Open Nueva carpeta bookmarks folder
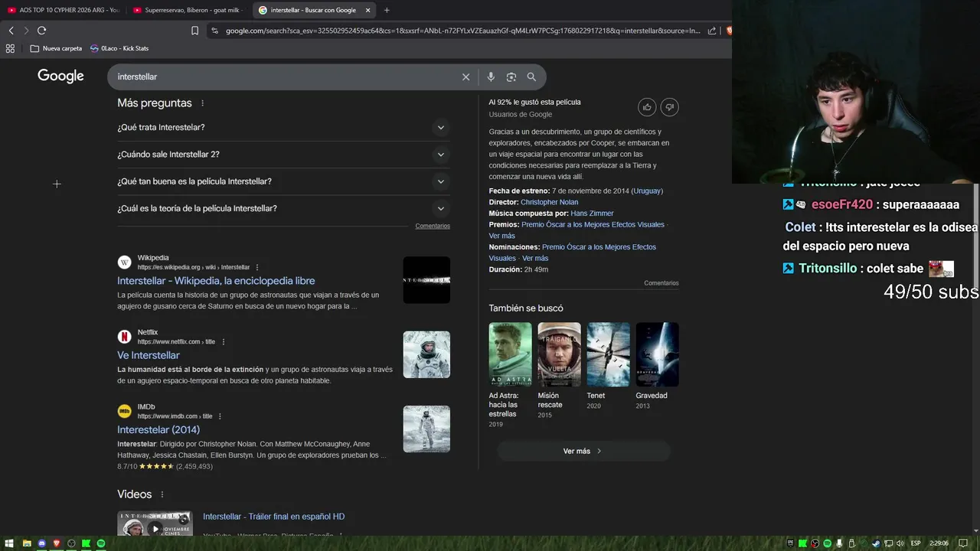 56,48
